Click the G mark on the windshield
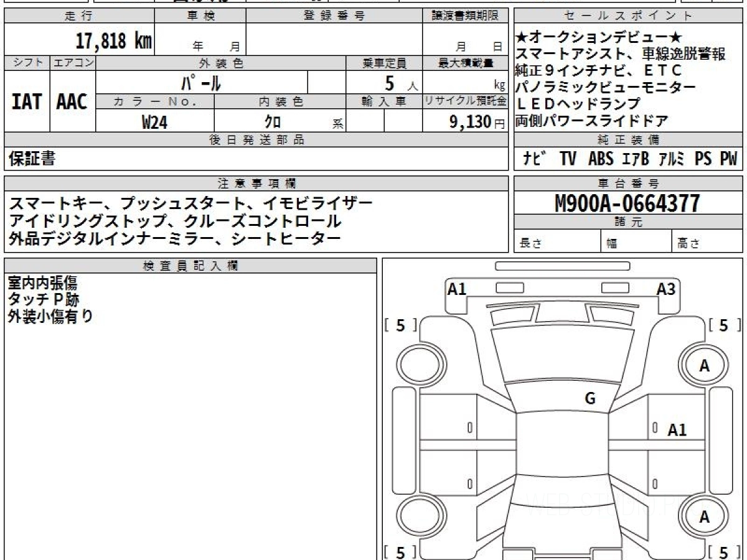Screen dimensions: 747x560 (x=590, y=399)
